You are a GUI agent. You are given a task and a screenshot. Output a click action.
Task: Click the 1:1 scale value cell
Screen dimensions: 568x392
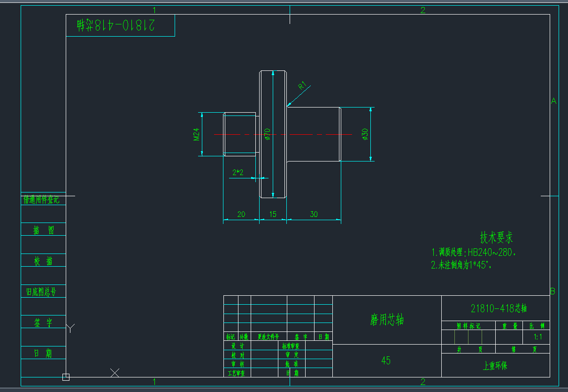[538, 337]
